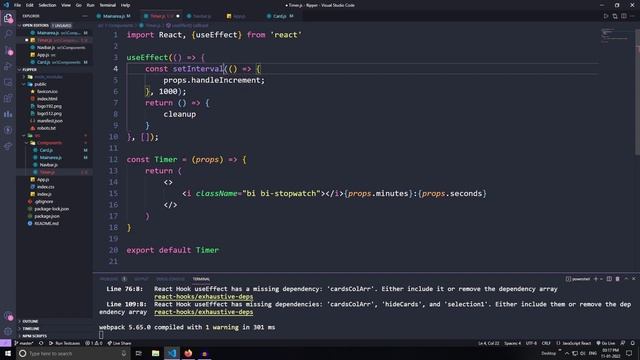The height and width of the screenshot is (360, 640).
Task: Open the Help menu
Action: 126,5
